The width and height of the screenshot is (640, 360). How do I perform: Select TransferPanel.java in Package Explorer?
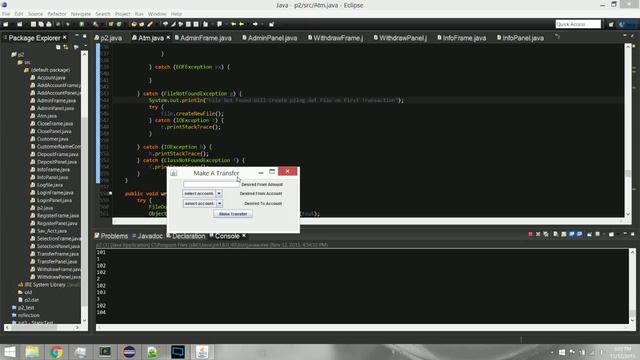(54, 262)
